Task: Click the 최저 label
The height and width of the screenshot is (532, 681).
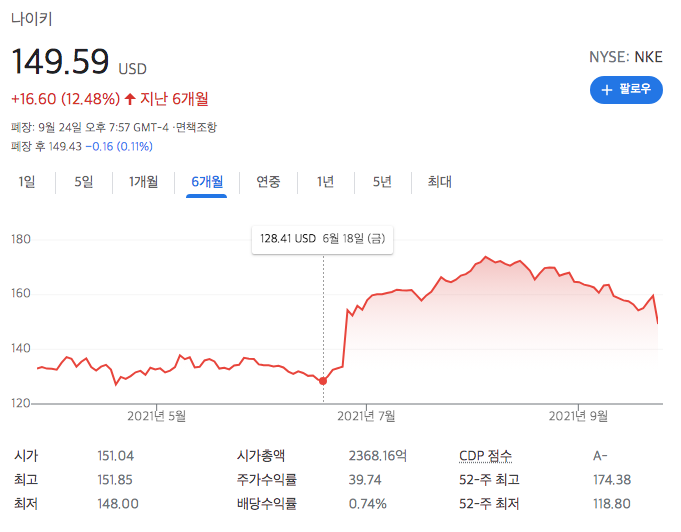Action: pos(26,504)
